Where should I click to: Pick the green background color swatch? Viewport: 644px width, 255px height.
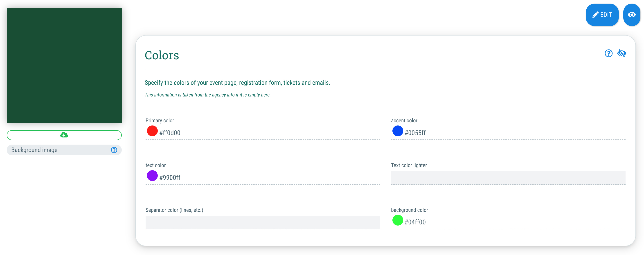(x=398, y=220)
